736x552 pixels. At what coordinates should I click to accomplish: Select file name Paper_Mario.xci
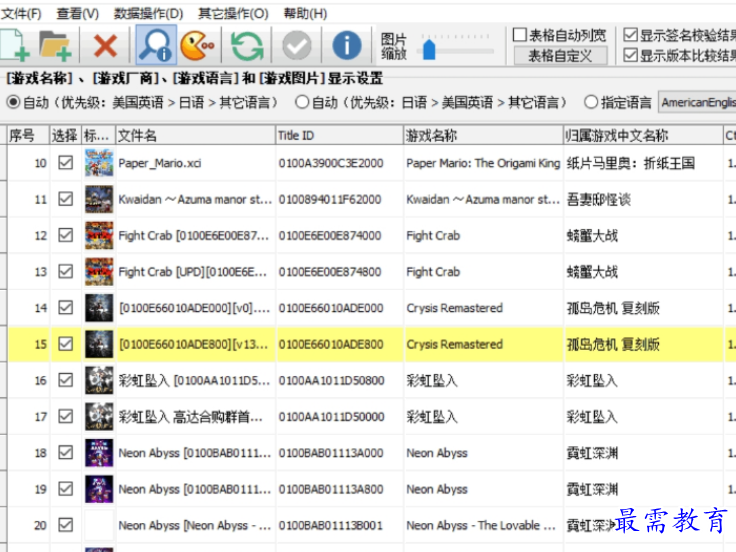(160, 163)
